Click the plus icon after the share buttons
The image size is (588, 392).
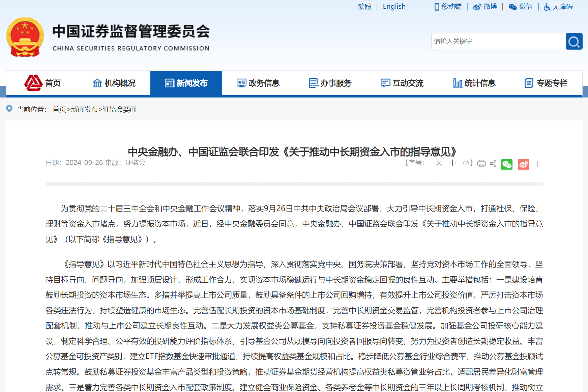click(537, 164)
